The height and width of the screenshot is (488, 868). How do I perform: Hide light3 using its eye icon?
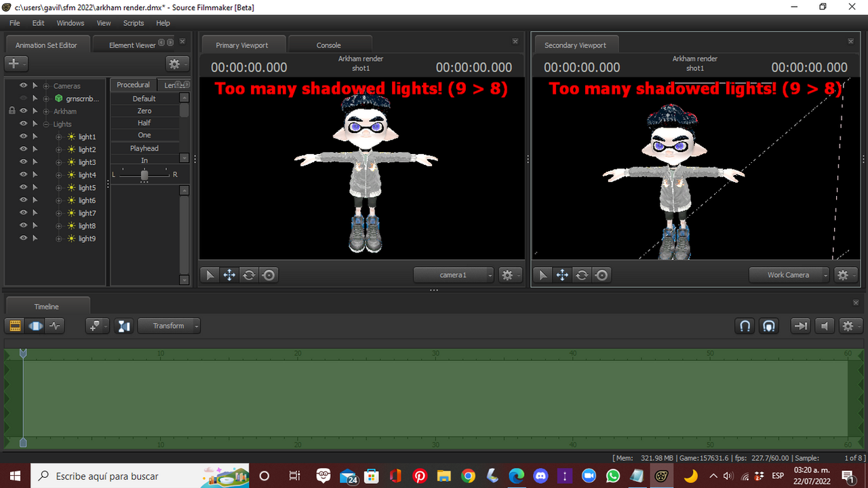pos(24,162)
